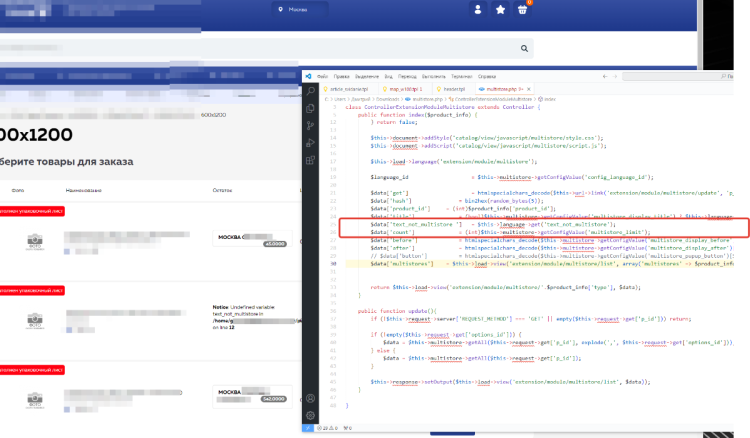Screen dimensions: 750x438
Task: Click the first product photo thumbnail
Action: click(x=35, y=239)
